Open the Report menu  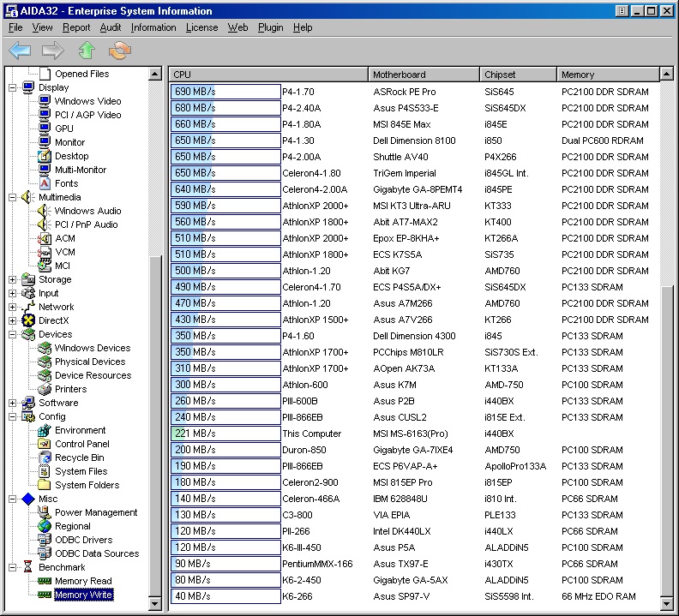[76, 27]
